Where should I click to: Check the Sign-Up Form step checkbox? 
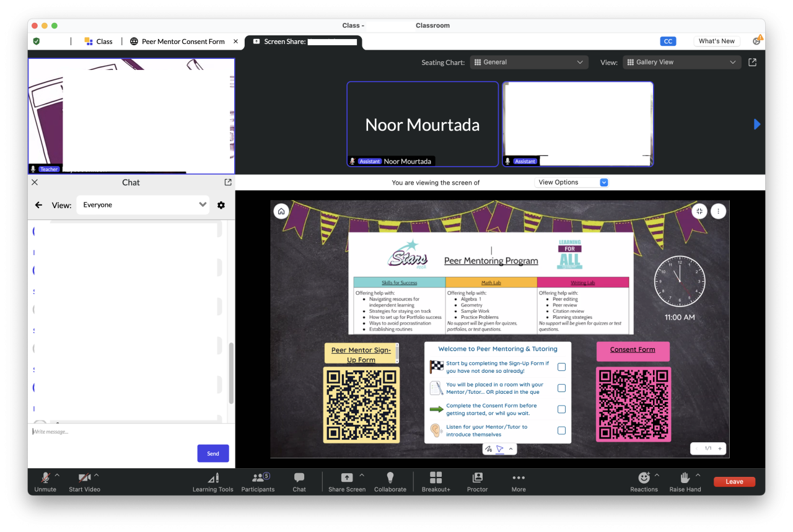tap(561, 367)
